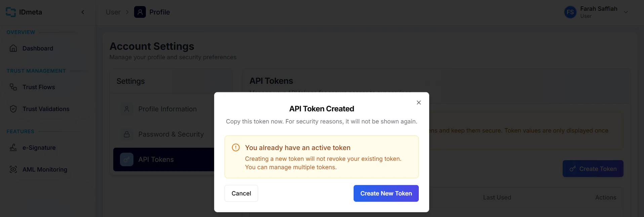Click the key icon on the API Tokens tab
Viewport: 644px width, 217px height.
(x=127, y=159)
